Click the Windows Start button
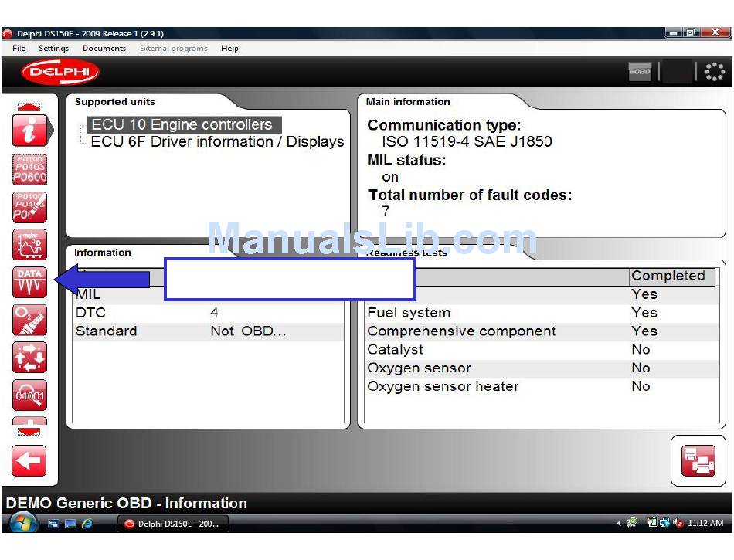734x560 pixels. (x=23, y=523)
